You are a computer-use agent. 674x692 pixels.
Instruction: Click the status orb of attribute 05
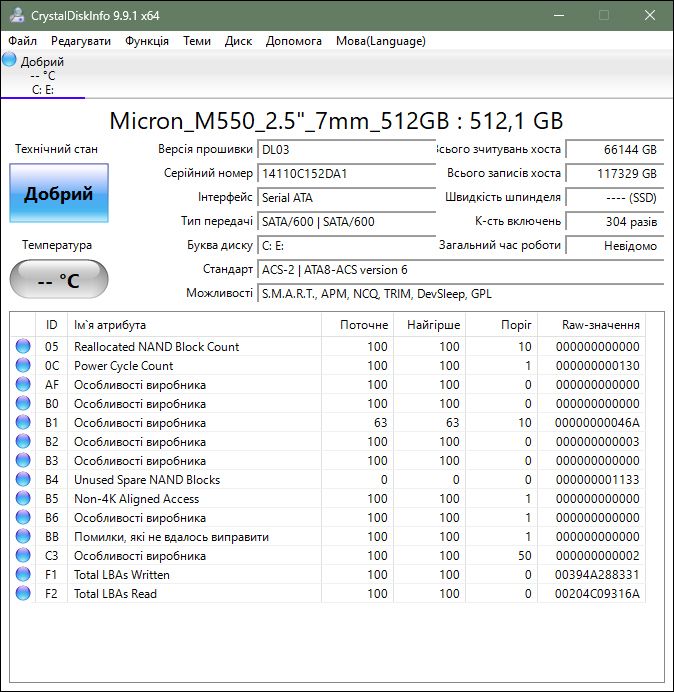click(x=23, y=346)
